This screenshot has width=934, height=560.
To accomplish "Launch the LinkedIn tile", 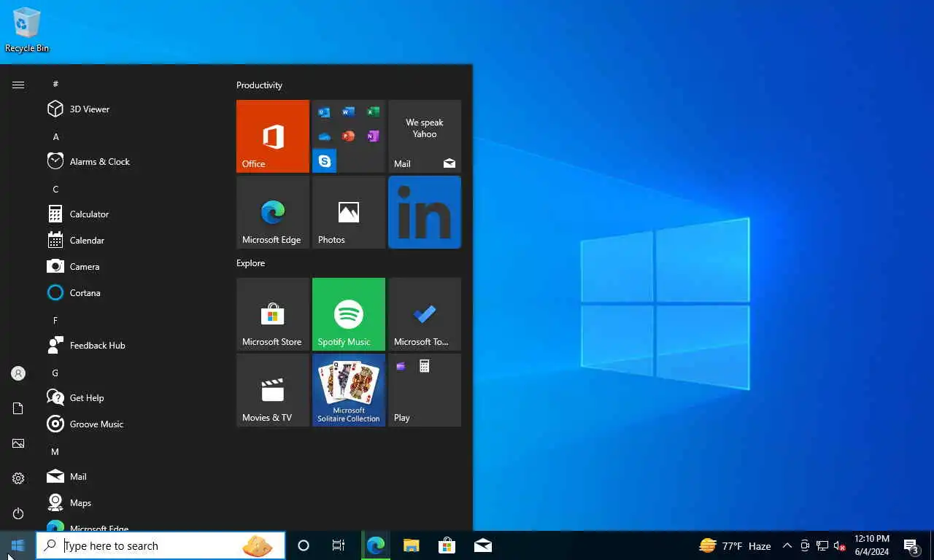I will 425,212.
